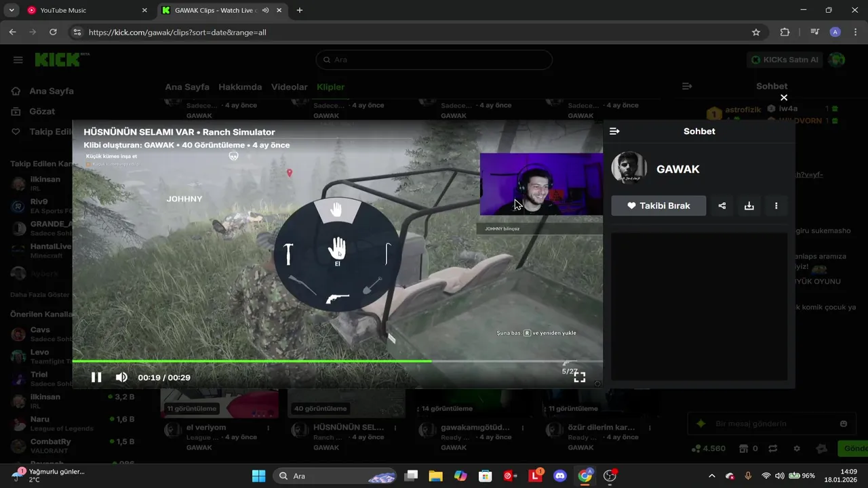The width and height of the screenshot is (868, 488).
Task: Open the Kick user avatar menu
Action: pyautogui.click(x=837, y=60)
